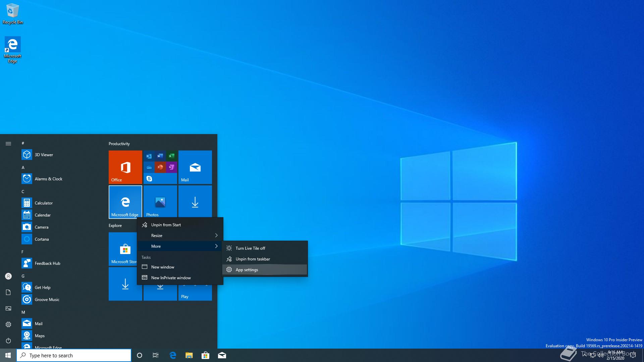Open Documents from Start sidebar
The width and height of the screenshot is (644, 362).
click(x=8, y=292)
